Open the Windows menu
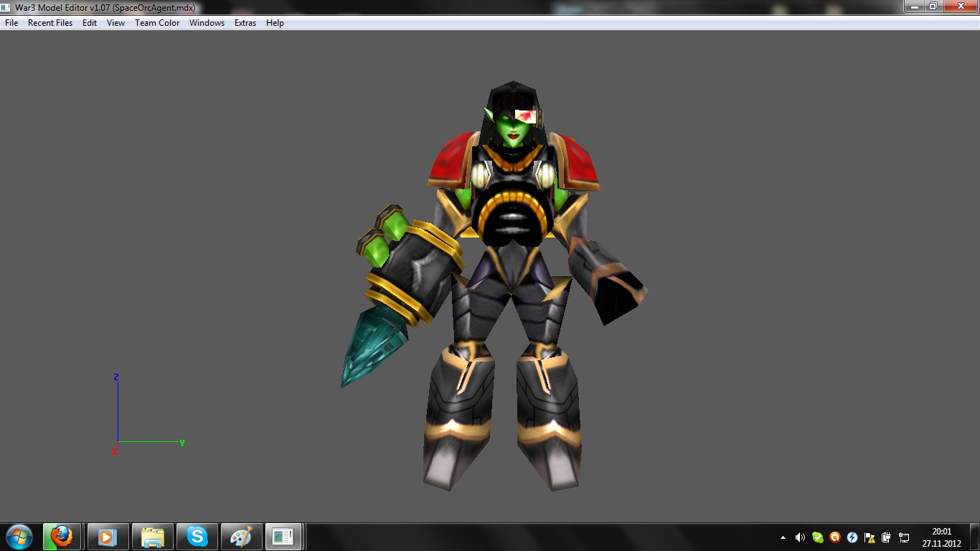Image resolution: width=980 pixels, height=551 pixels. (x=207, y=23)
